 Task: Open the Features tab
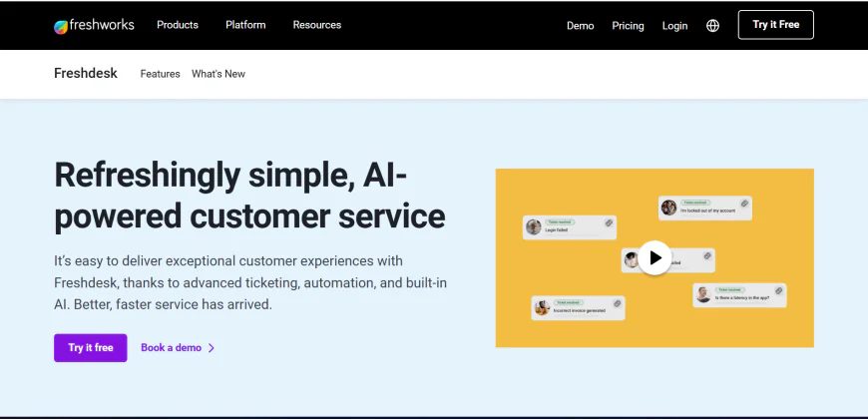click(x=160, y=74)
